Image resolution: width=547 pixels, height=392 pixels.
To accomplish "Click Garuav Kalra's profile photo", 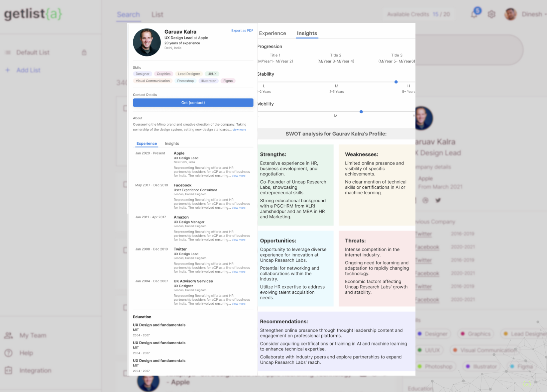I will [x=147, y=42].
